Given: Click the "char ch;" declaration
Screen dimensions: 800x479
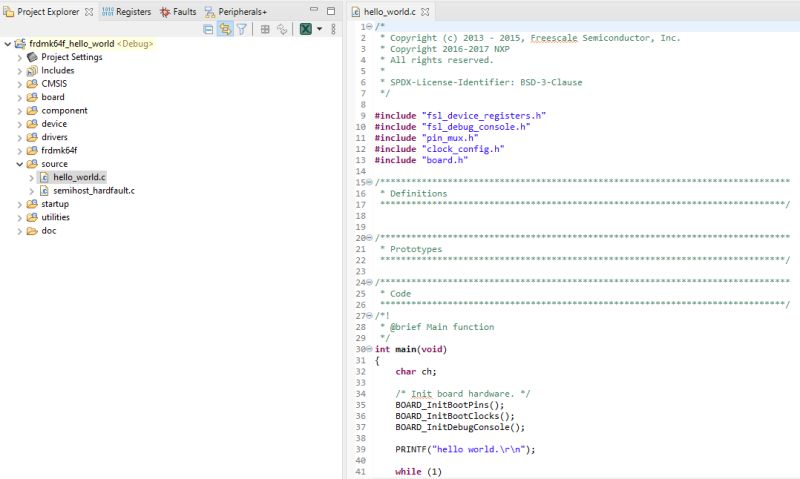Looking at the screenshot, I should 416,372.
